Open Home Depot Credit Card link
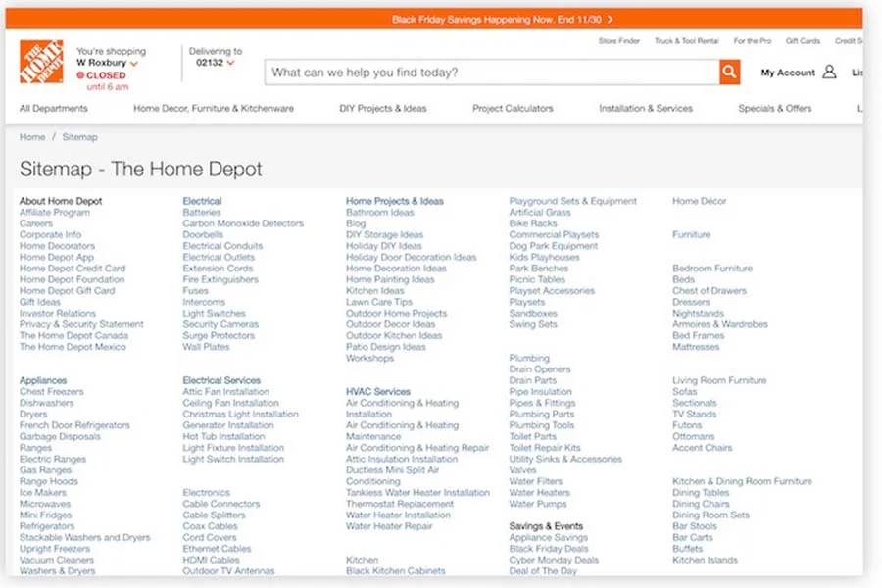Image resolution: width=882 pixels, height=588 pixels. (73, 269)
